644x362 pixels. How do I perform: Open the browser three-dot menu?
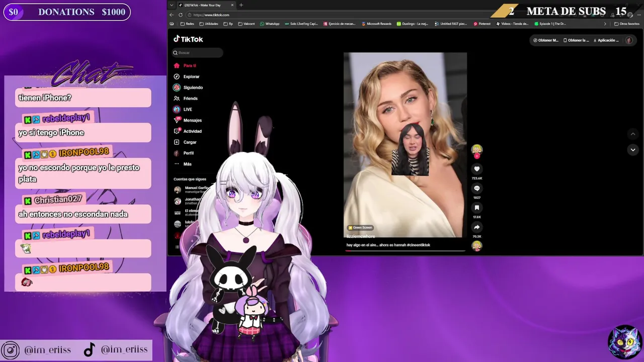coord(639,15)
